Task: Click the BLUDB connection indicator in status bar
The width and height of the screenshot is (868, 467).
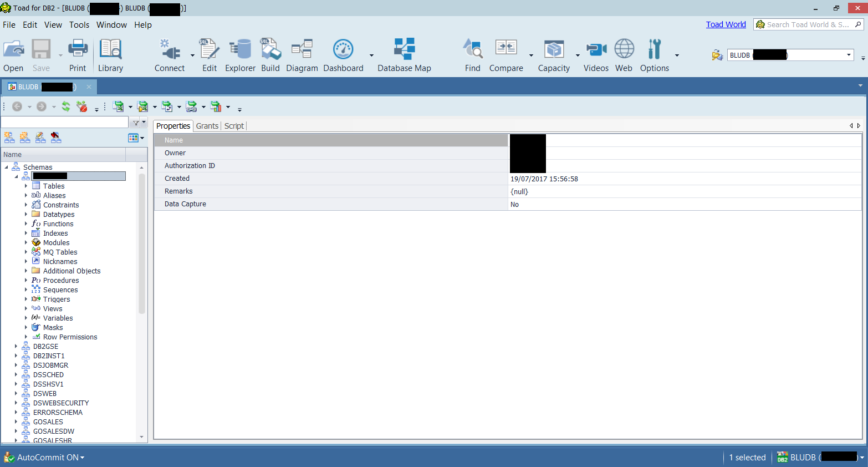Action: [820, 458]
